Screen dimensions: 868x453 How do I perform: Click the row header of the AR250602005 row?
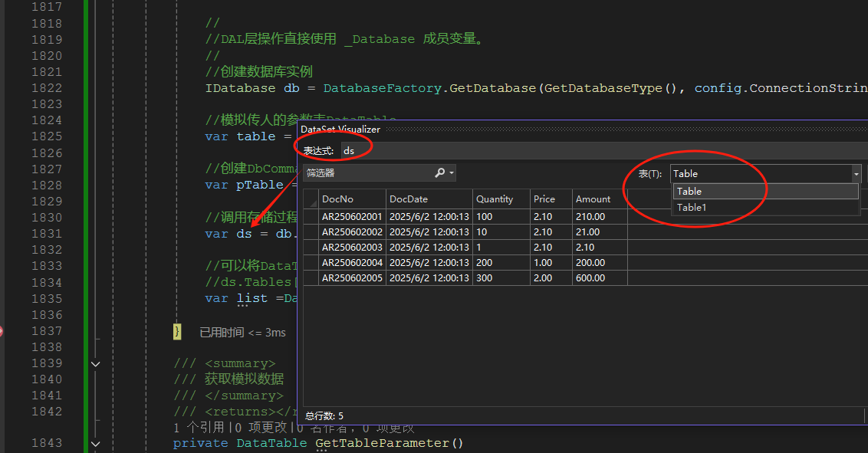tap(311, 278)
